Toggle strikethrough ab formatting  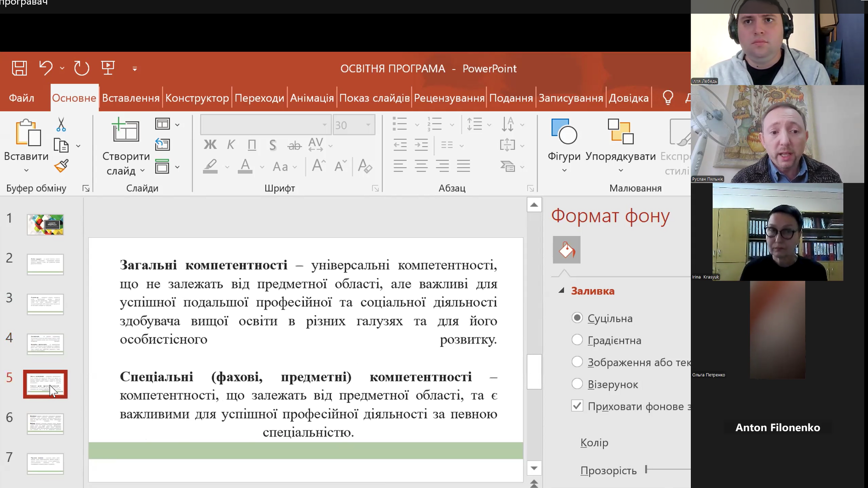tap(294, 145)
